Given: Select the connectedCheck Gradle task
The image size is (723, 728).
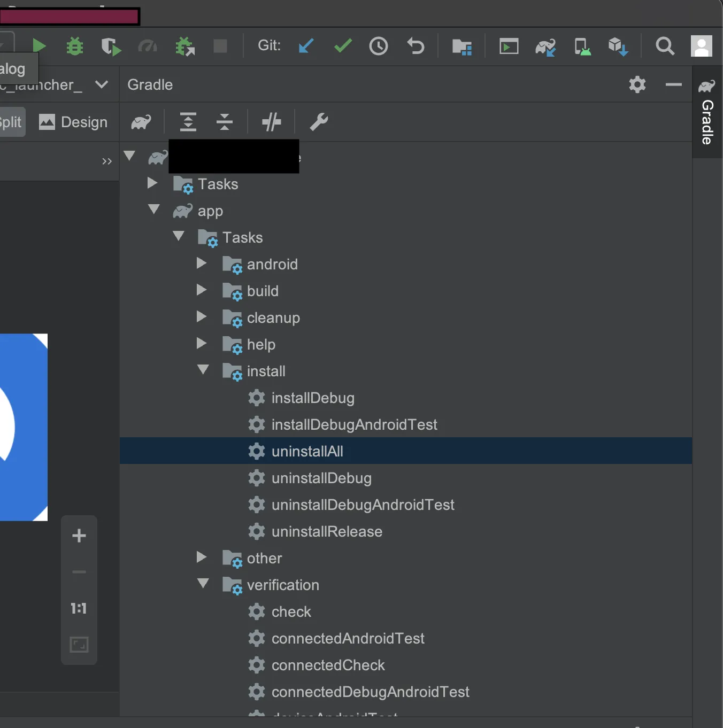Looking at the screenshot, I should tap(328, 665).
